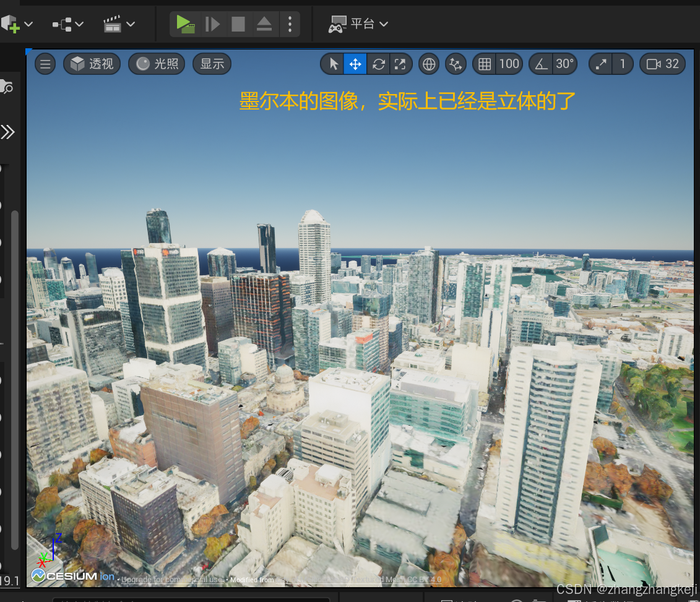This screenshot has width=700, height=602.
Task: Expand the cinematics dropdown arrow
Action: tap(131, 24)
